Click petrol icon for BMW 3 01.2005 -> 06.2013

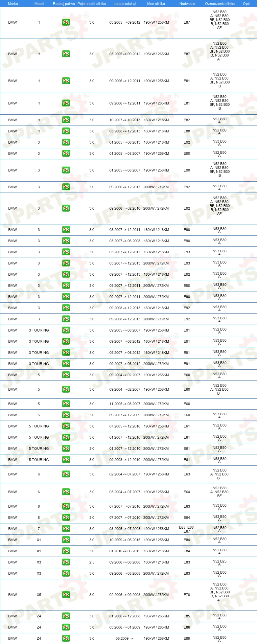66,142
